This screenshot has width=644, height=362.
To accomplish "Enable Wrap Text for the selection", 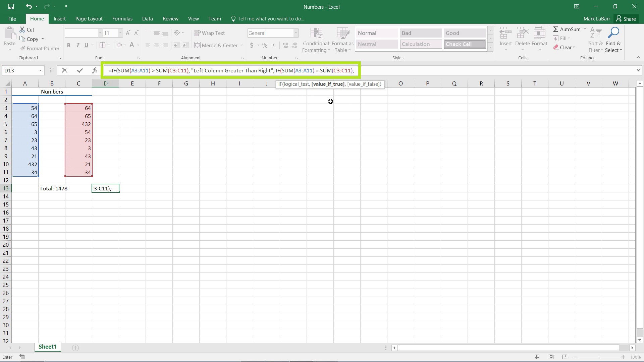I will coord(210,33).
